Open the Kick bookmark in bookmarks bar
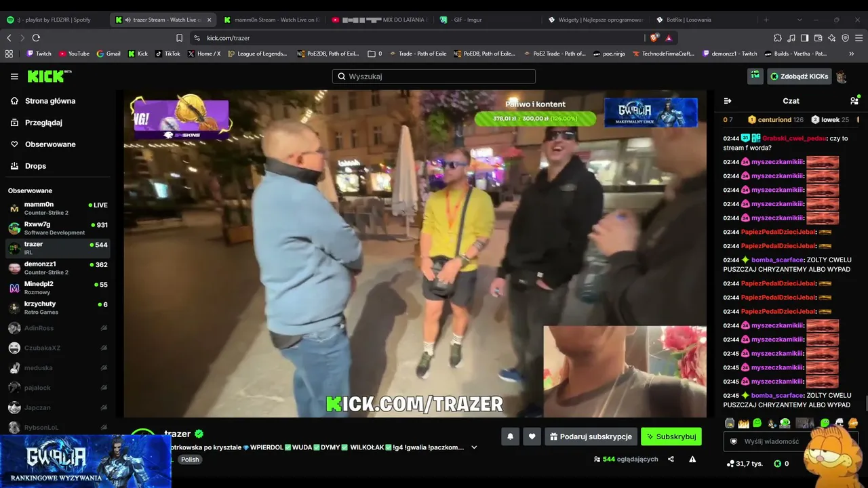Image resolution: width=868 pixels, height=488 pixels. click(138, 54)
